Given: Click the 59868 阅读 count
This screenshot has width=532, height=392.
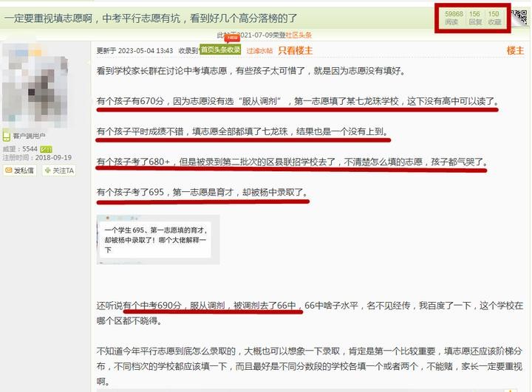Looking at the screenshot, I should 454,18.
